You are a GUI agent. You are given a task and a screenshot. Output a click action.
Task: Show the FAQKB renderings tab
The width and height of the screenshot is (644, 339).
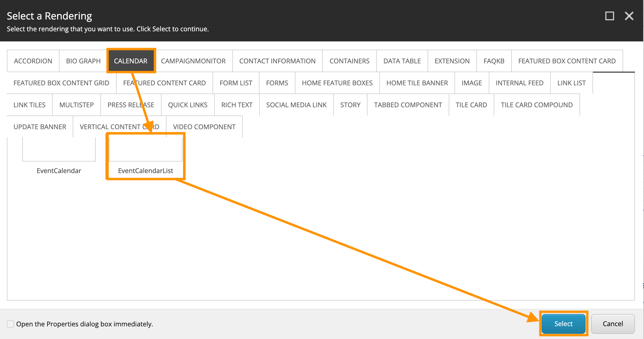click(494, 61)
